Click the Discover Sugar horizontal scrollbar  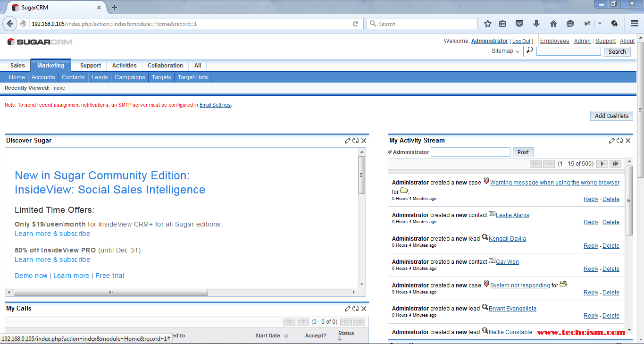click(110, 292)
